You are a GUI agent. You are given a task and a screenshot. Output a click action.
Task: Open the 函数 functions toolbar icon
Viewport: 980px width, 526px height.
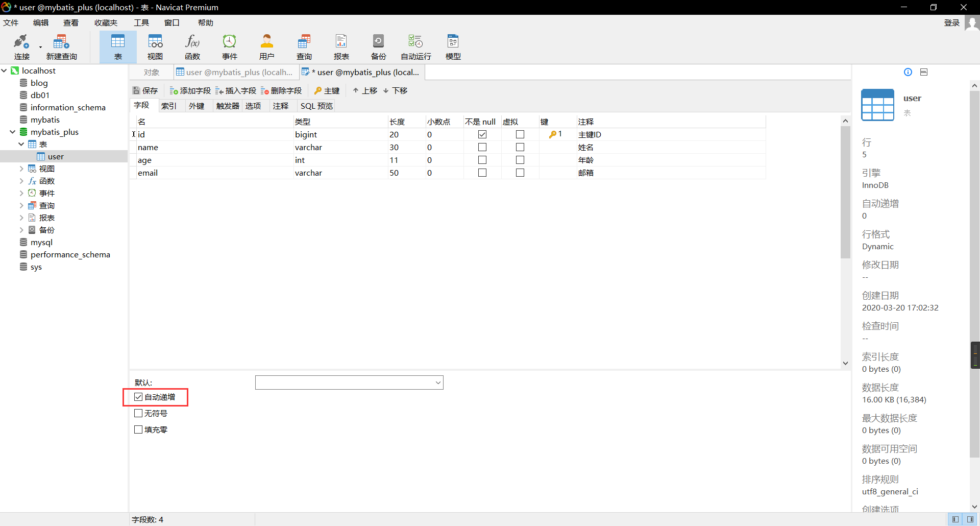192,47
